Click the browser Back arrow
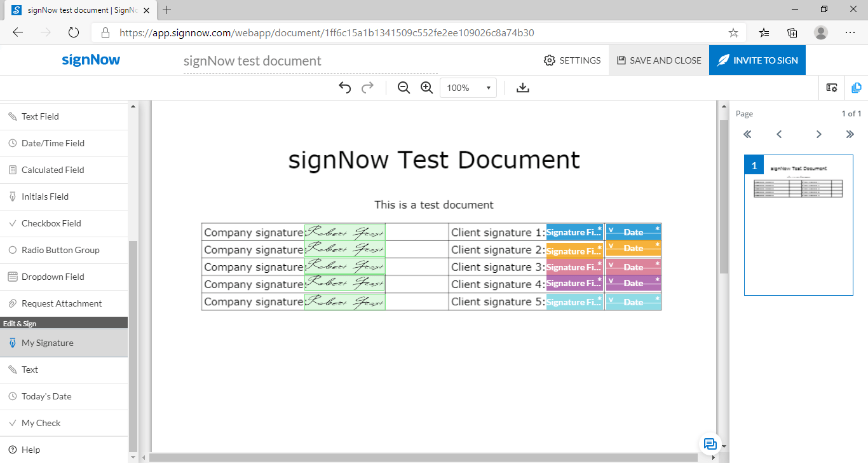 coord(18,32)
